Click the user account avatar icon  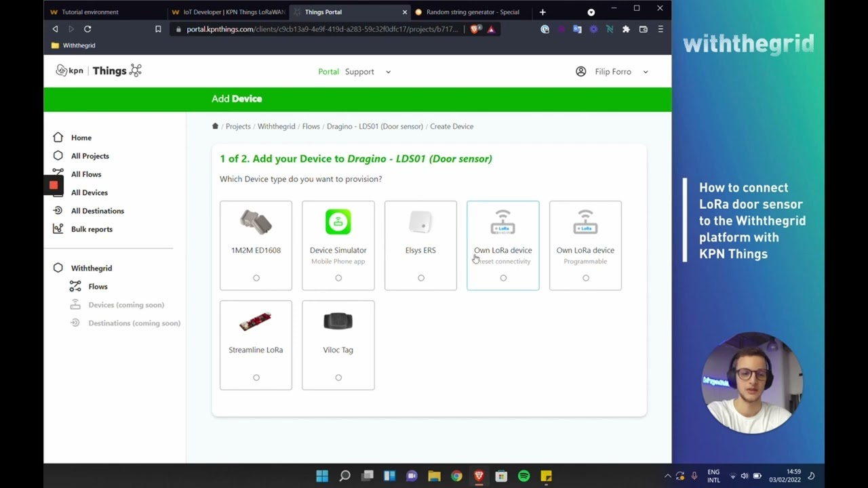click(580, 71)
